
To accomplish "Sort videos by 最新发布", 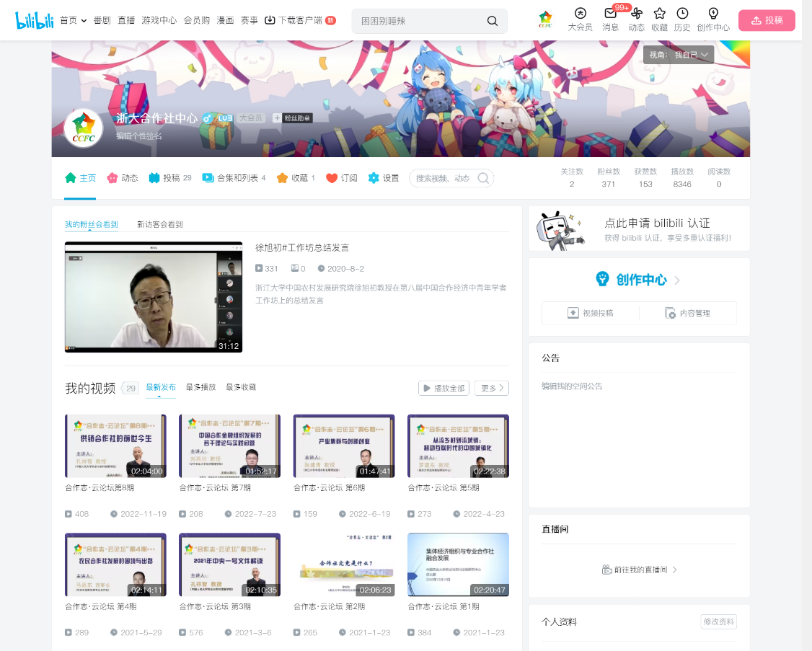I will coord(161,387).
